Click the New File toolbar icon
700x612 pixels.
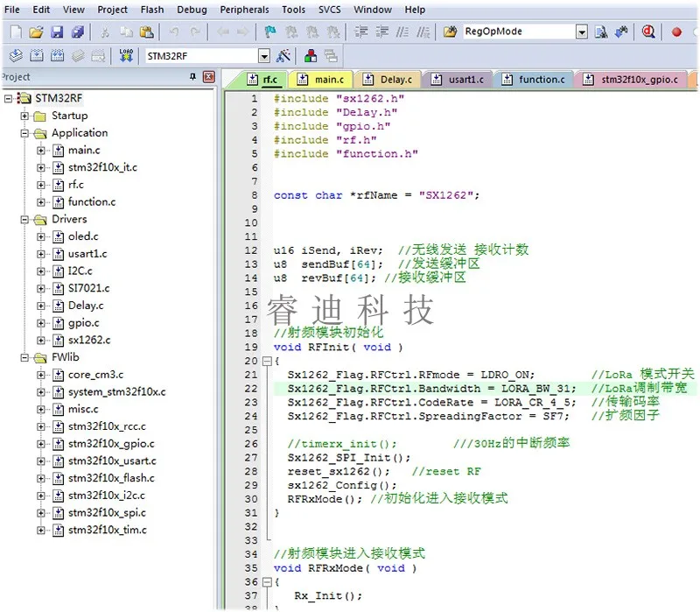16,32
